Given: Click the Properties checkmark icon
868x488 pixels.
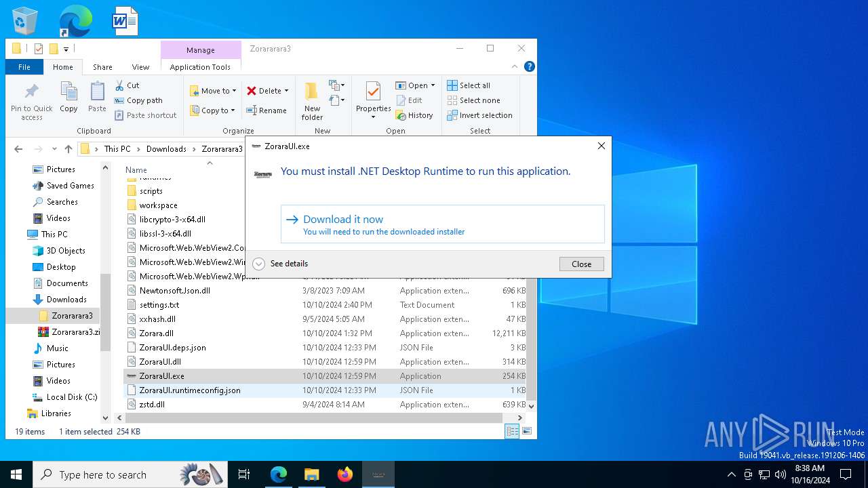Looking at the screenshot, I should [373, 91].
